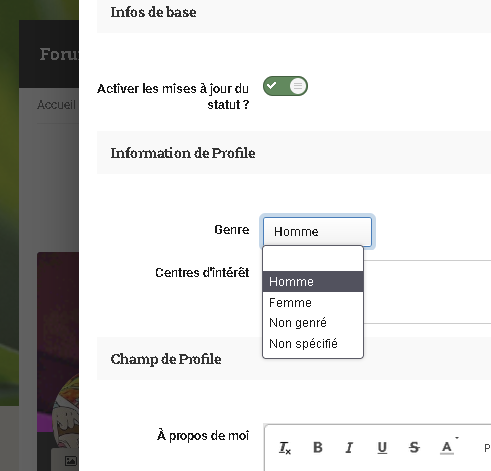Click the Activer les mises à jour label

[x=173, y=96]
